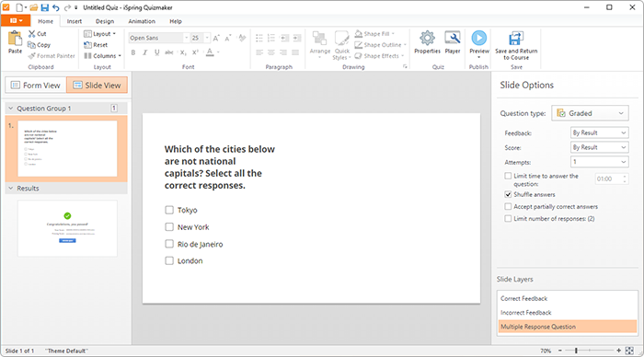Toggle italic formatting
Screen dimensions: 644x357
[x=145, y=52]
